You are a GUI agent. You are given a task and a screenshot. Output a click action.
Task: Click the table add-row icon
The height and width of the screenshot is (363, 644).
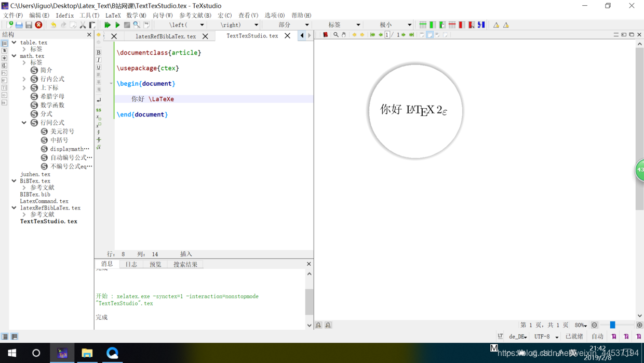(x=423, y=25)
